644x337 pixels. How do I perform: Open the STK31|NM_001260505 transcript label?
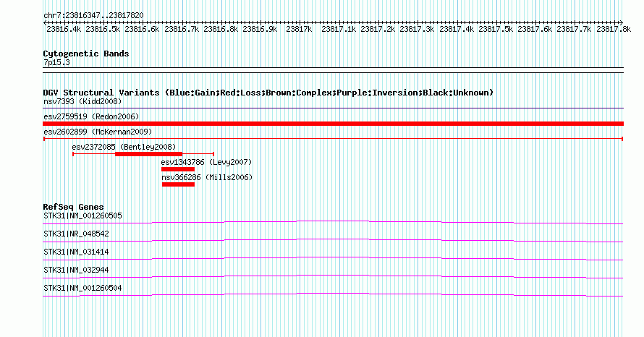(82, 216)
